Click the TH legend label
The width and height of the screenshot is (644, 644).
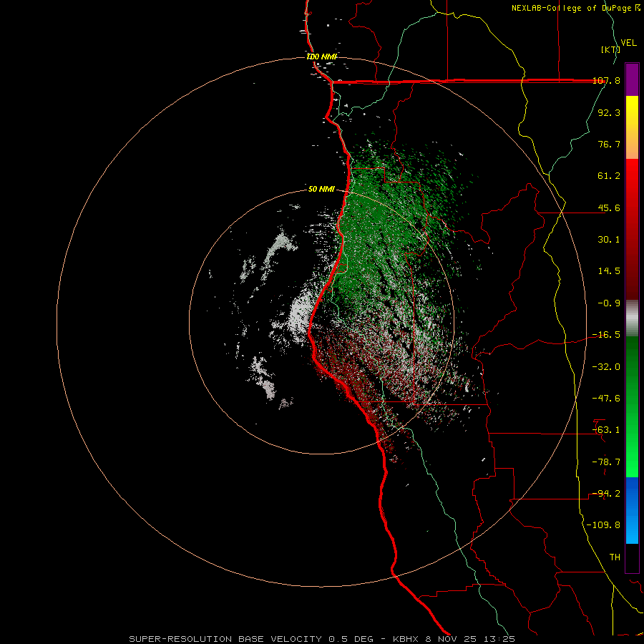click(x=615, y=557)
